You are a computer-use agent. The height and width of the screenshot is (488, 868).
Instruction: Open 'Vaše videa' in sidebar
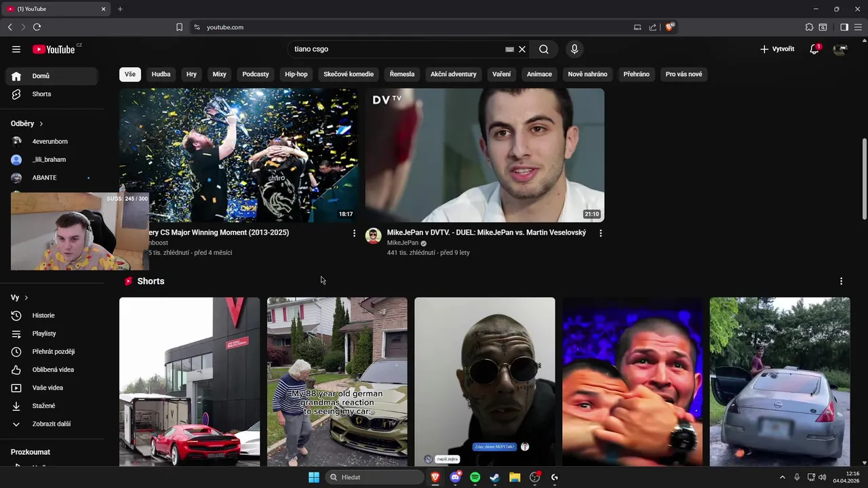click(52, 388)
